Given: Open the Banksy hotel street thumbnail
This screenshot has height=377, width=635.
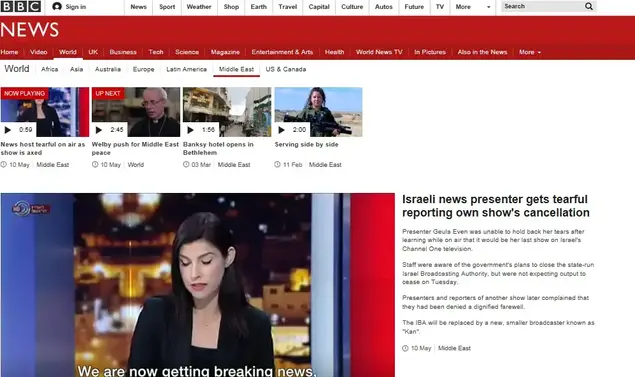Looking at the screenshot, I should [x=227, y=112].
